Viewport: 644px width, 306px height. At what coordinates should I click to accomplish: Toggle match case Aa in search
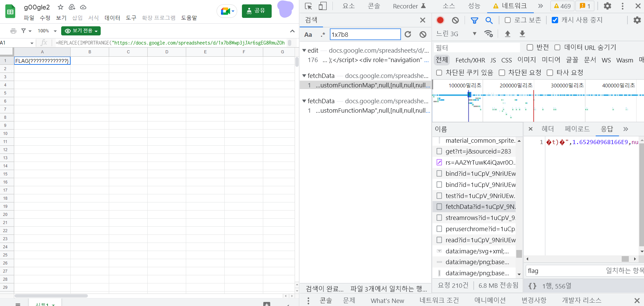308,34
